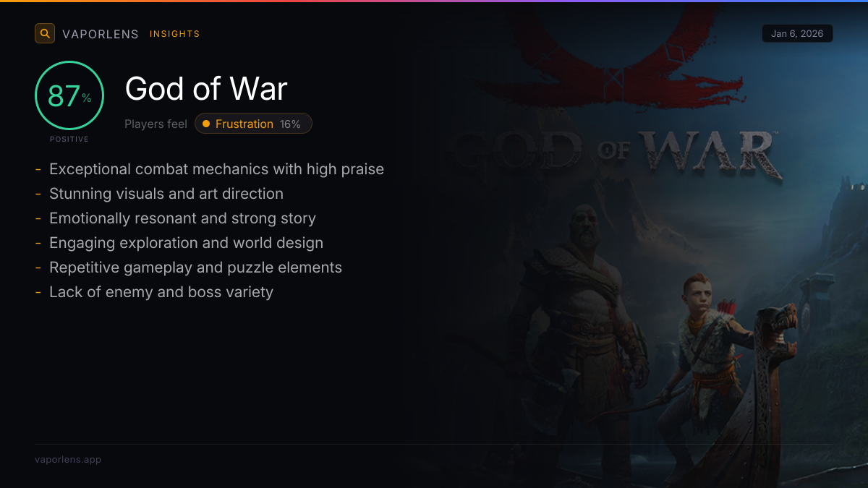Click the 87% positive score circle
Image resolution: width=868 pixels, height=488 pixels.
point(69,95)
